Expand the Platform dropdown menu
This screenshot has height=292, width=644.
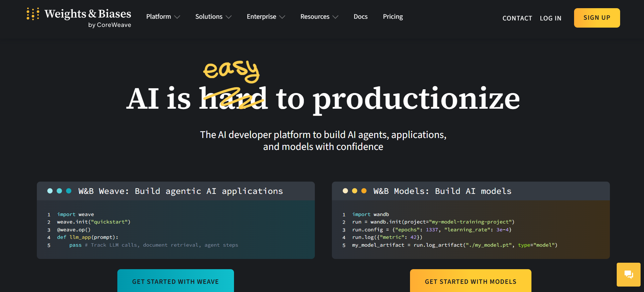(x=163, y=17)
